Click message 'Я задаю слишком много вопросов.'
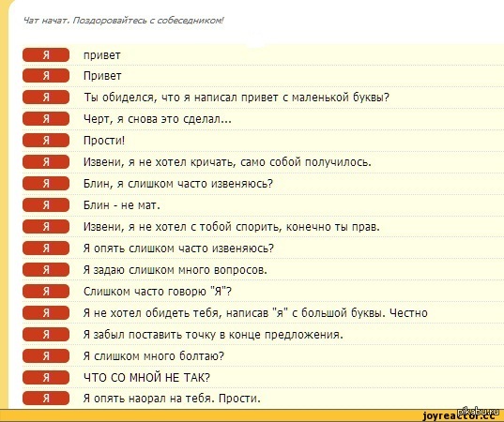Image resolution: width=504 pixels, height=422 pixels. (x=176, y=270)
